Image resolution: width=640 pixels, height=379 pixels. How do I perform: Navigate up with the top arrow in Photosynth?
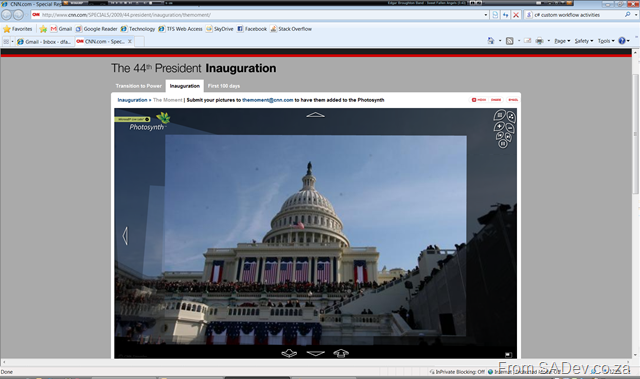click(x=316, y=115)
